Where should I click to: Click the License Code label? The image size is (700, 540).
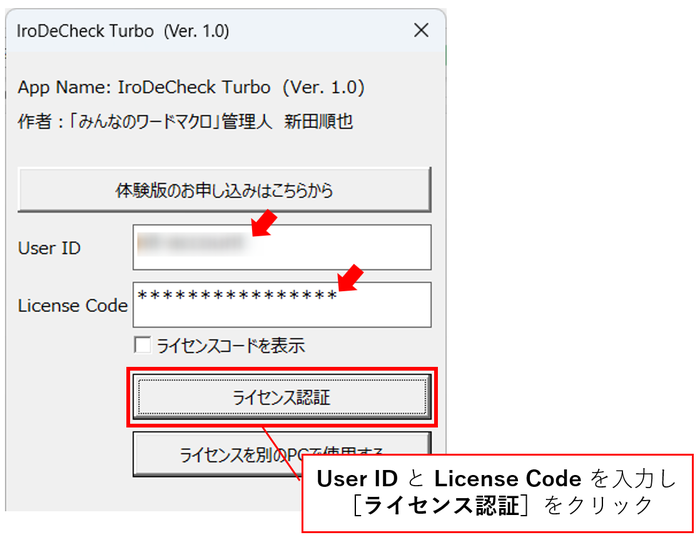click(73, 306)
